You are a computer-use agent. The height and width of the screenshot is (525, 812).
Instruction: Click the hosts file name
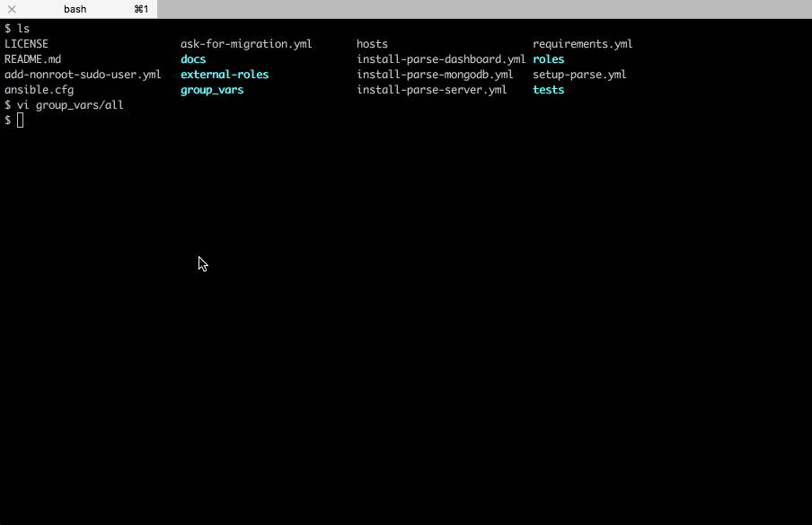pyautogui.click(x=372, y=44)
